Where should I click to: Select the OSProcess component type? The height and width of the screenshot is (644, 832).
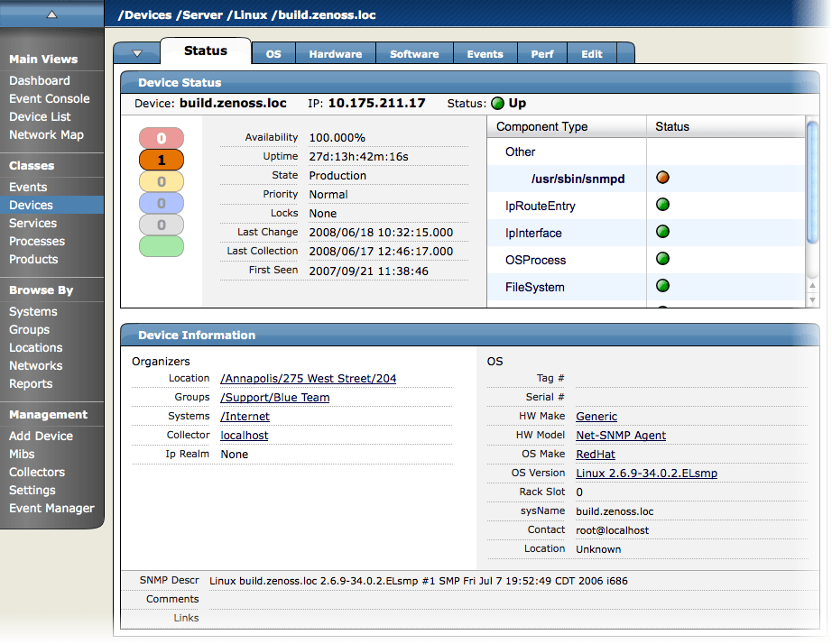tap(535, 260)
